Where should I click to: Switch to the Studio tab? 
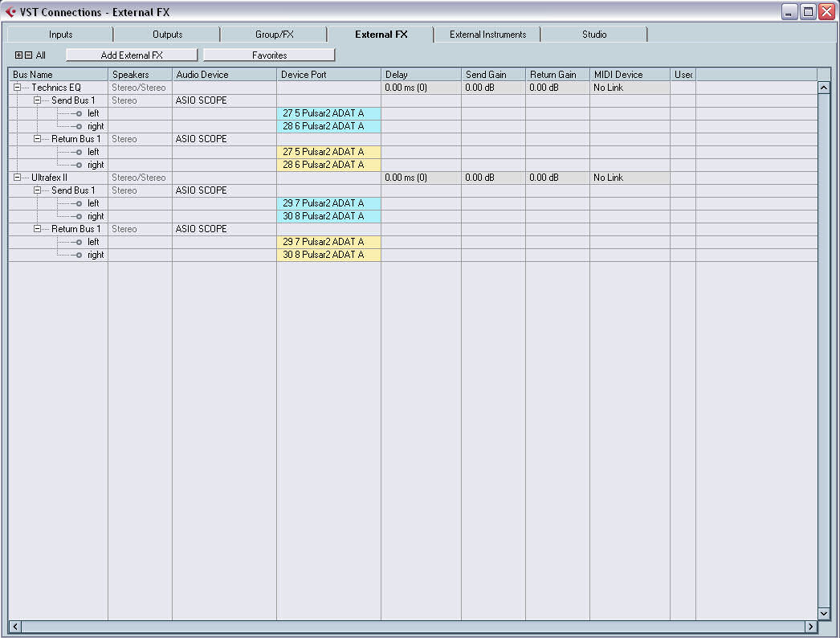tap(593, 34)
